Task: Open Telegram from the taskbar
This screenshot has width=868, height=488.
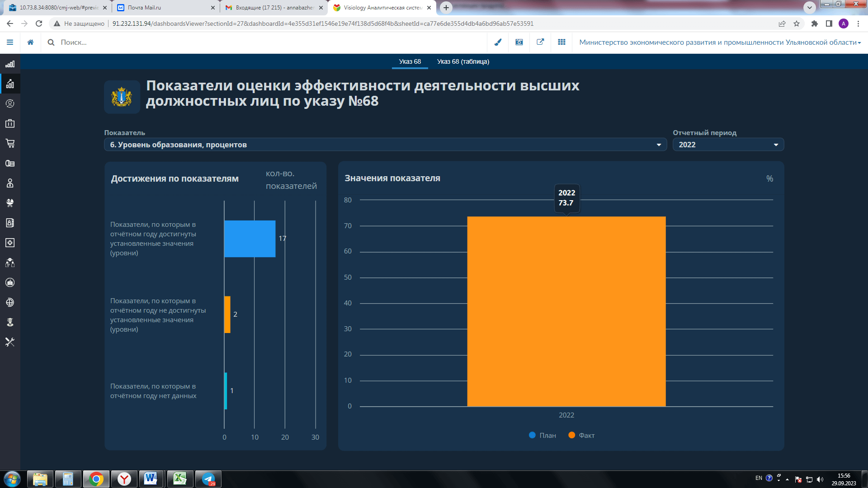Action: coord(208,479)
